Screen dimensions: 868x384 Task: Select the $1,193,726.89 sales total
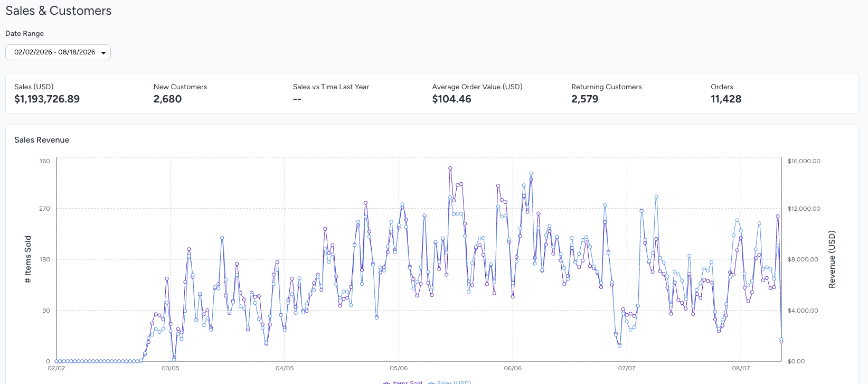[x=47, y=99]
